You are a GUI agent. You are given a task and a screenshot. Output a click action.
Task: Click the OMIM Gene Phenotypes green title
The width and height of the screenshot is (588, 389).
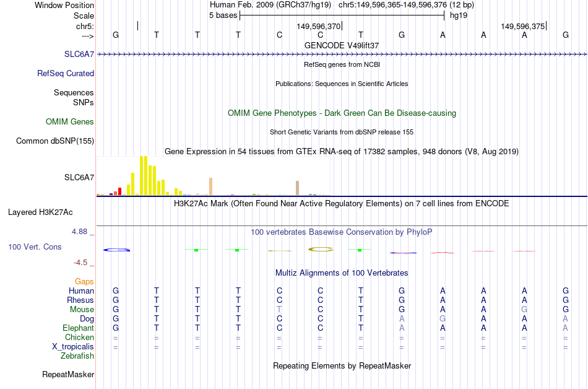point(342,113)
